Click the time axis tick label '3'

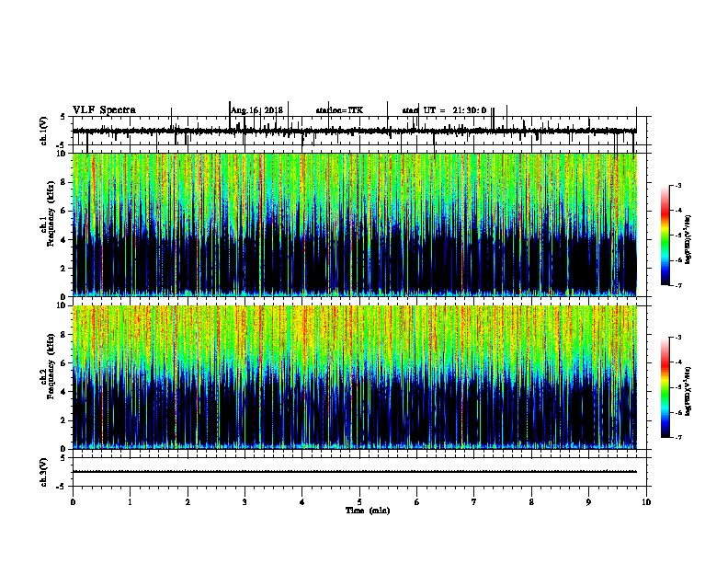pyautogui.click(x=245, y=502)
